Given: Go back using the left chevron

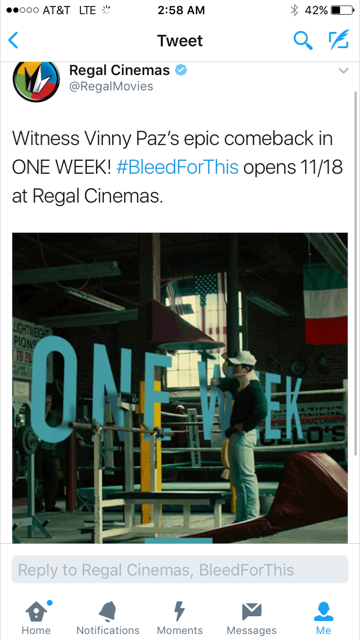Looking at the screenshot, I should [13, 40].
